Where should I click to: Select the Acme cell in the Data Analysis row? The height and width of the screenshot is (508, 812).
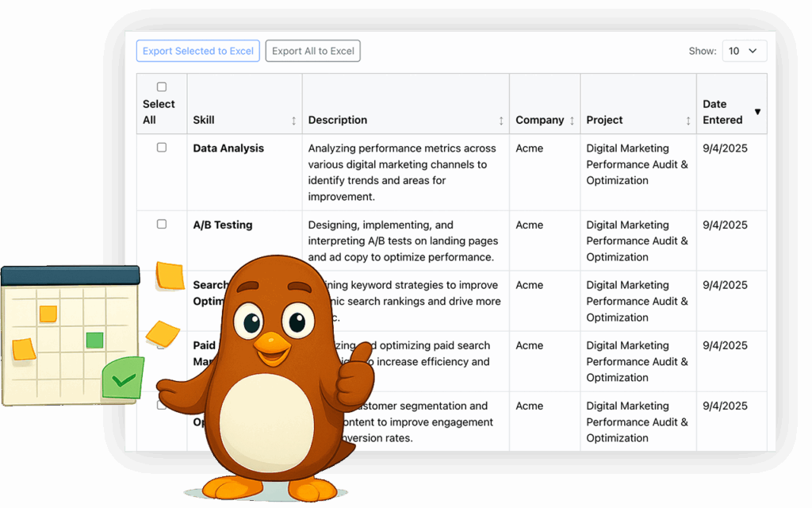point(529,148)
